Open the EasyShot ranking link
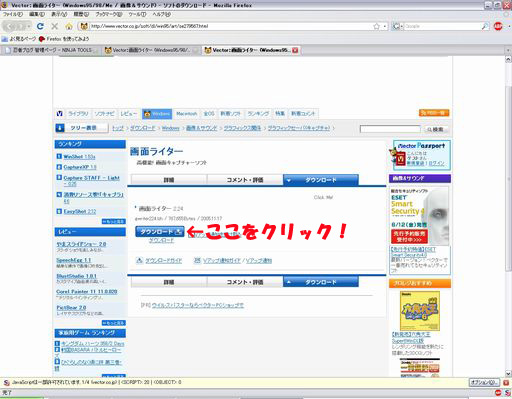This screenshot has width=512, height=399. (x=80, y=211)
